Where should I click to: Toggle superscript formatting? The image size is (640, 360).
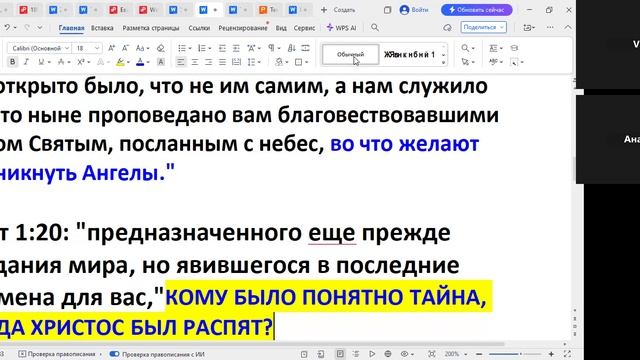81,62
